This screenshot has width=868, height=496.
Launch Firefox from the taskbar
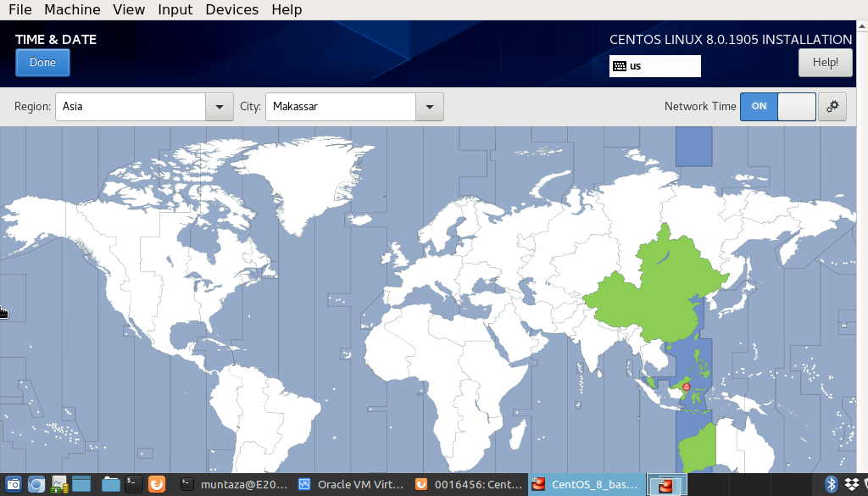(157, 484)
